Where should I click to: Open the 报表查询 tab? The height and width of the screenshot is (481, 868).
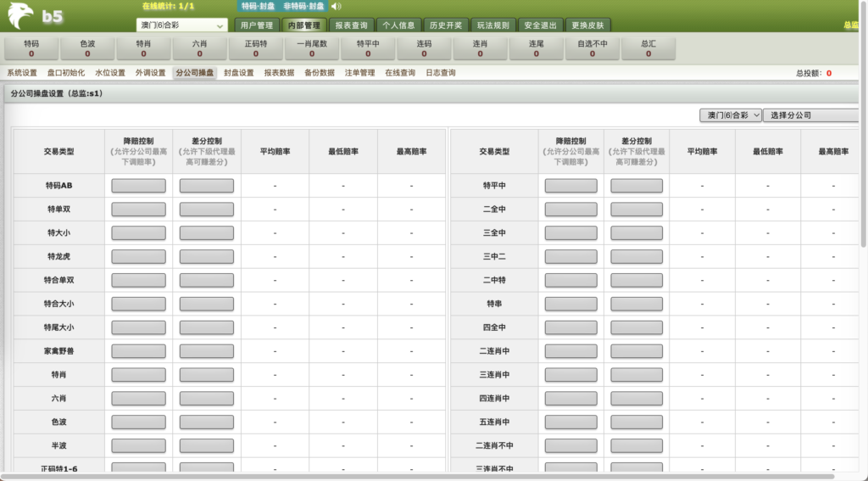coord(351,25)
